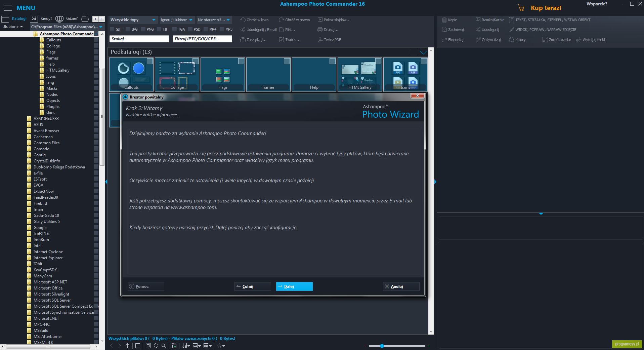The image size is (644, 350).
Task: Click the Szukaj search field
Action: point(139,39)
